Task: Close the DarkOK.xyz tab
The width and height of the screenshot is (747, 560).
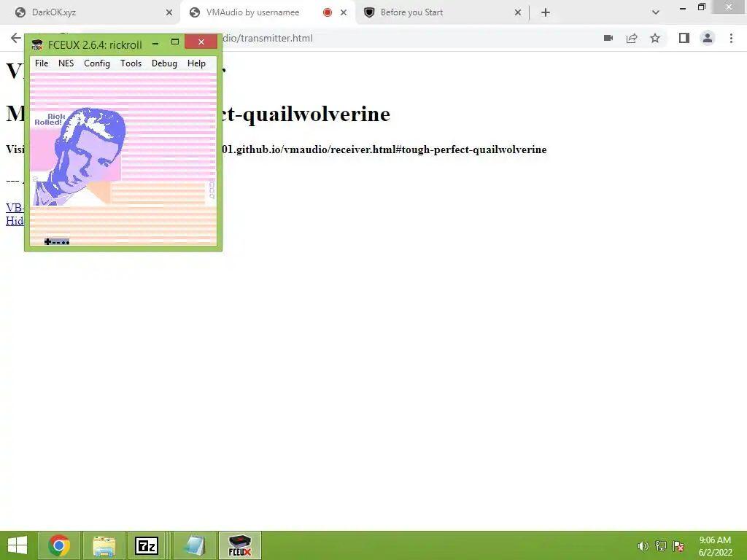Action: [x=169, y=13]
